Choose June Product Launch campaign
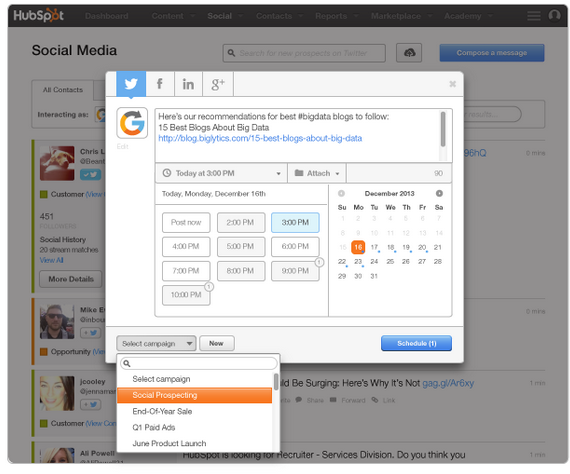Viewport: 570px width, 474px height. pos(194,443)
